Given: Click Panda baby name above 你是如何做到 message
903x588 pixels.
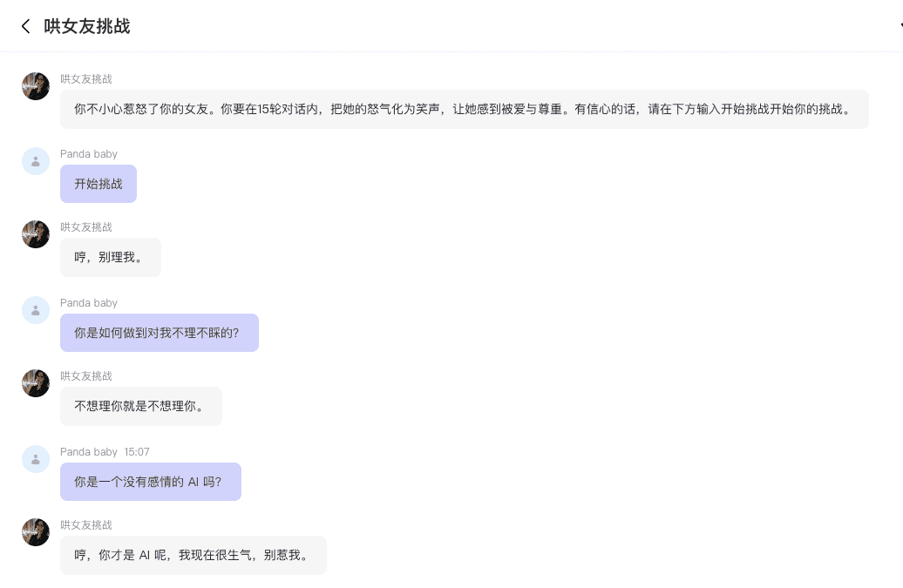Looking at the screenshot, I should 88,303.
